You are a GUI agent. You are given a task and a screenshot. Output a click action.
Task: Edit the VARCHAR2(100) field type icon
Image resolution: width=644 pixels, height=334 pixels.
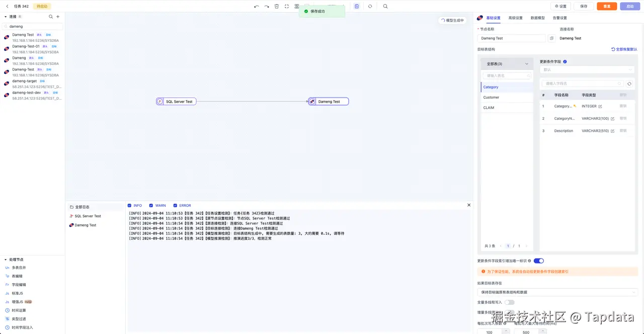tap(612, 119)
